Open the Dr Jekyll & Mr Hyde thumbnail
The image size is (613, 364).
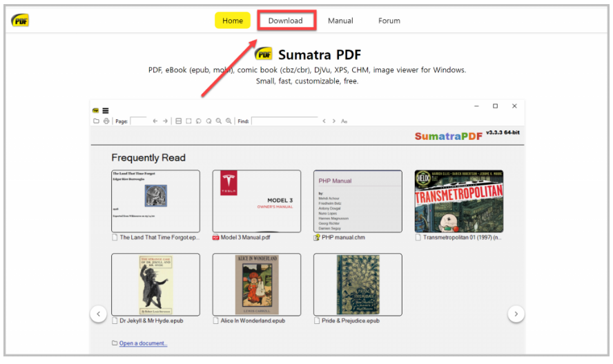coord(155,284)
